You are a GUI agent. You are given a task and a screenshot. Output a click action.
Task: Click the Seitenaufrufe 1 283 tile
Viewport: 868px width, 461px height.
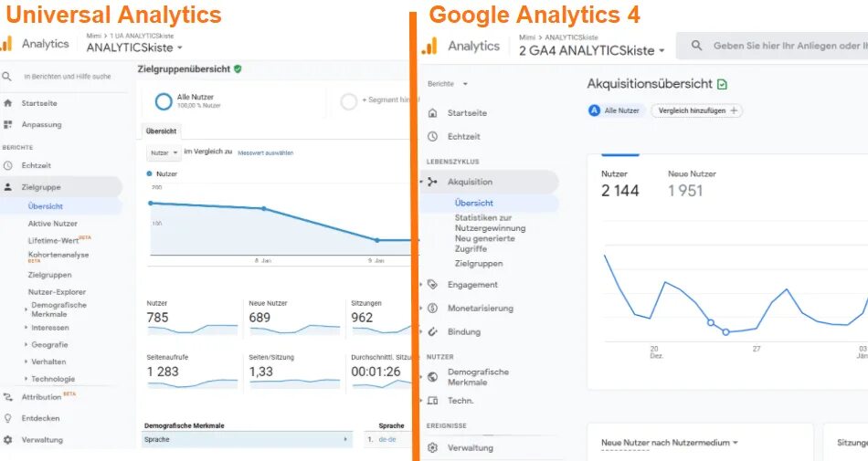click(x=192, y=372)
